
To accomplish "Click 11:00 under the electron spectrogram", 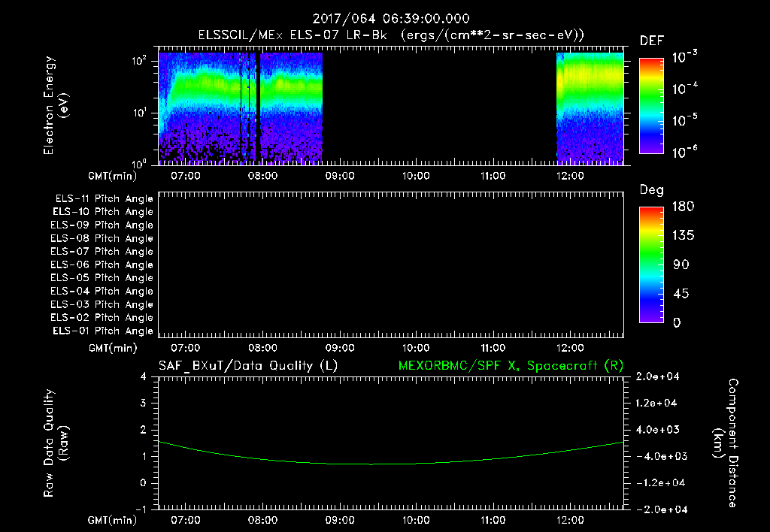I will click(493, 176).
